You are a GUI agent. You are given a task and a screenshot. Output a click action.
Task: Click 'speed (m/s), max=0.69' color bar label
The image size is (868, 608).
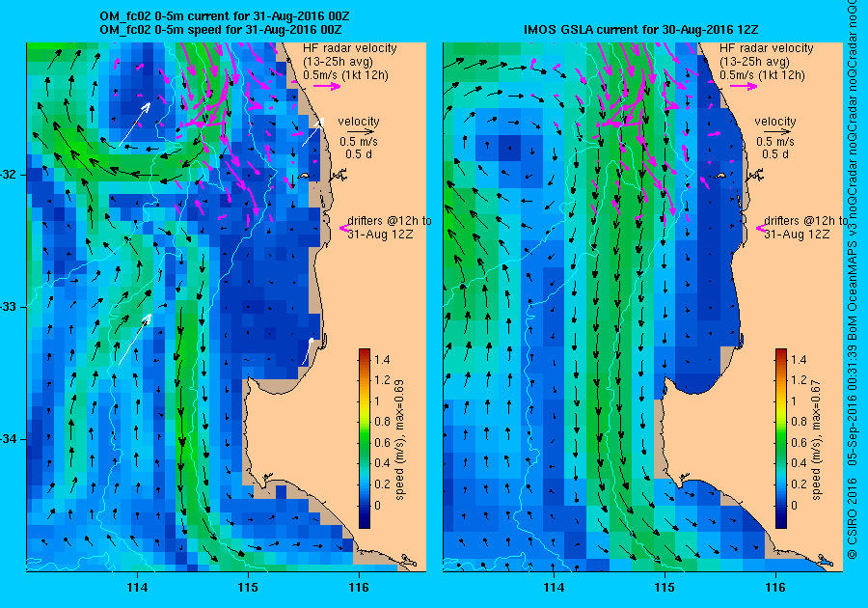[x=399, y=440]
